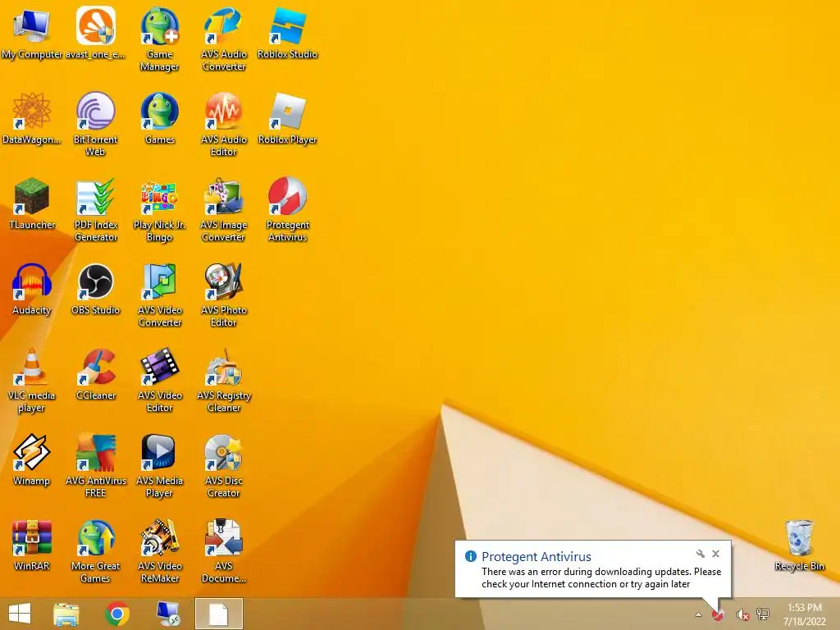This screenshot has height=630, width=840.
Task: Select the Game Manager shortcut
Action: [160, 39]
